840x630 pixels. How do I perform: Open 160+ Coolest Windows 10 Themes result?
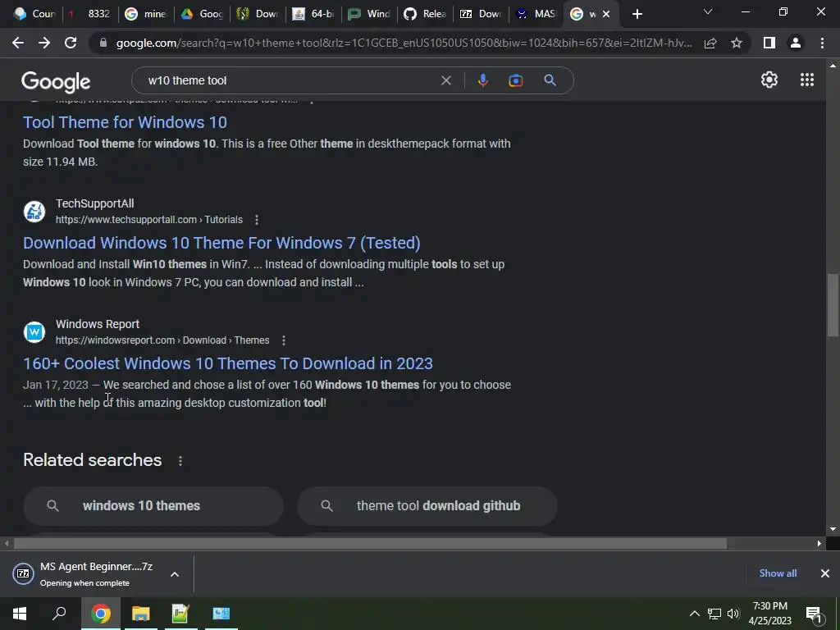[x=228, y=363]
